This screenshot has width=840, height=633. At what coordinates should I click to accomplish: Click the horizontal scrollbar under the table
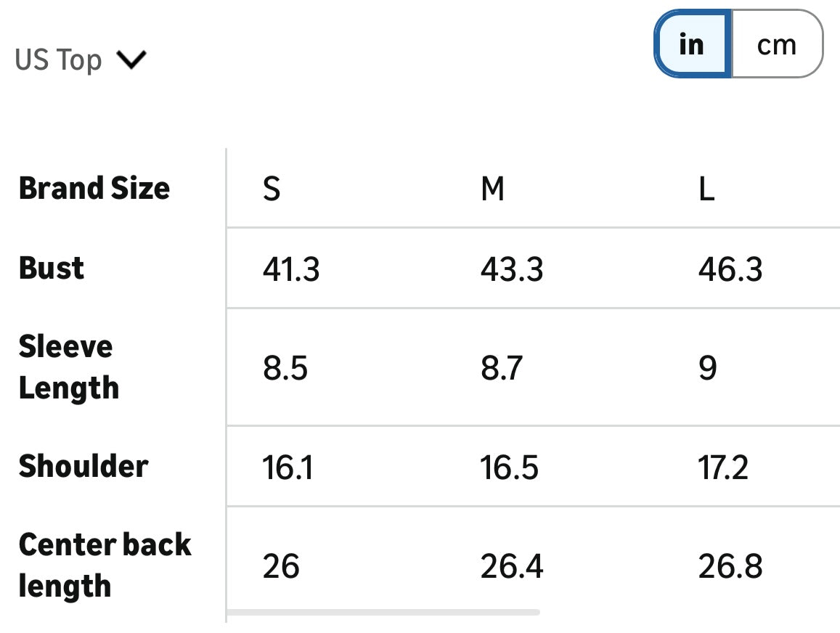point(383,613)
